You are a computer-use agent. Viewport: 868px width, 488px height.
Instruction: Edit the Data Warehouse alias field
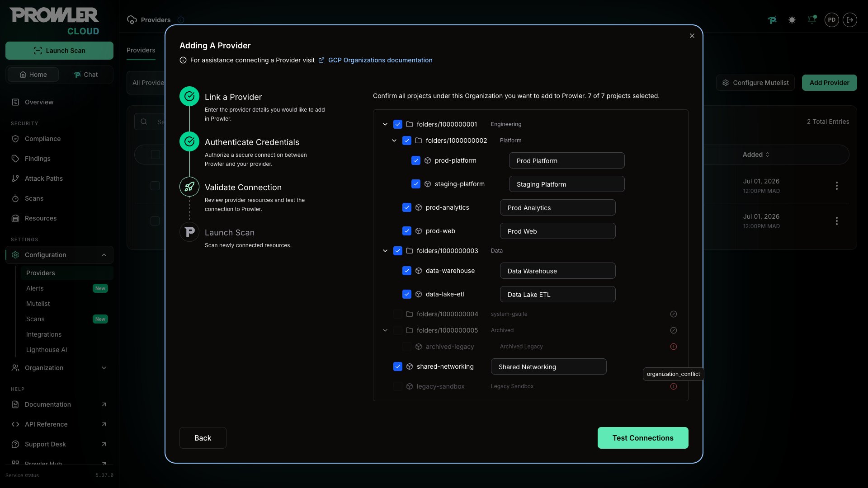(557, 271)
